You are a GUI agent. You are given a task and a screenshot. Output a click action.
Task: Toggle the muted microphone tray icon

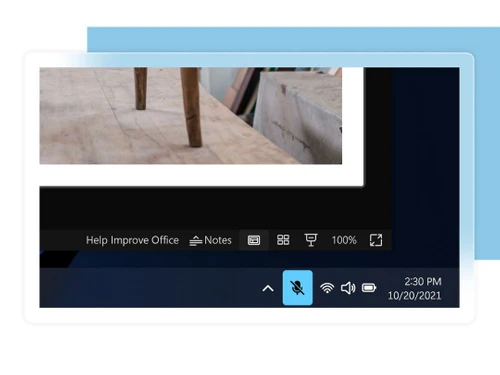click(298, 288)
